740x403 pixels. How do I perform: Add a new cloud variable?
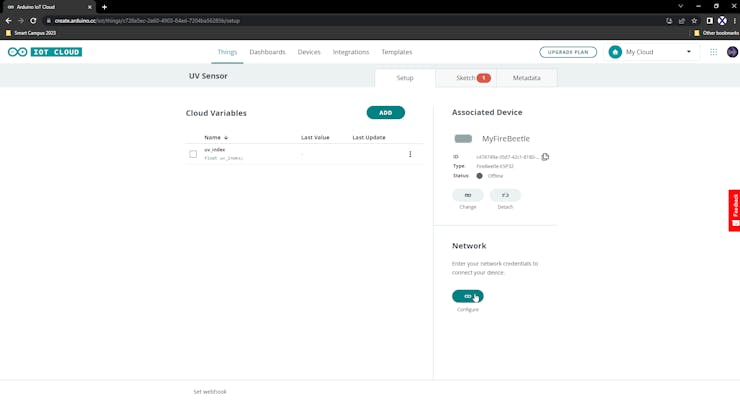[x=386, y=113]
